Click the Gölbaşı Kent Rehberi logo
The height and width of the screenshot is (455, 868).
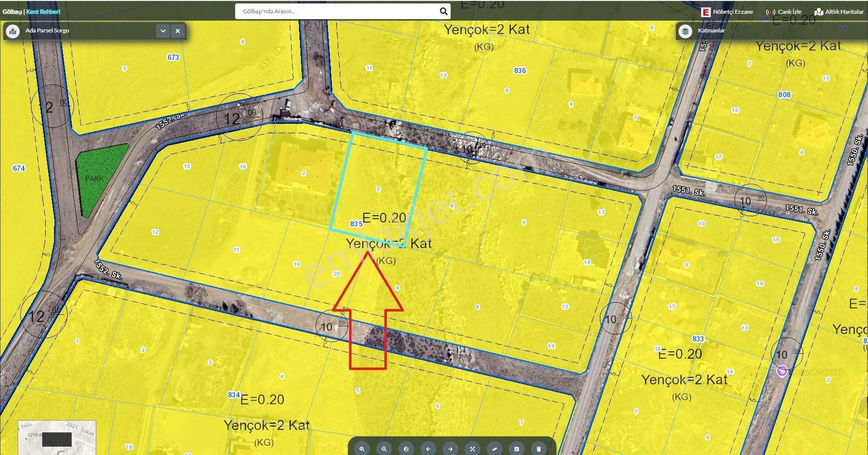click(x=31, y=11)
